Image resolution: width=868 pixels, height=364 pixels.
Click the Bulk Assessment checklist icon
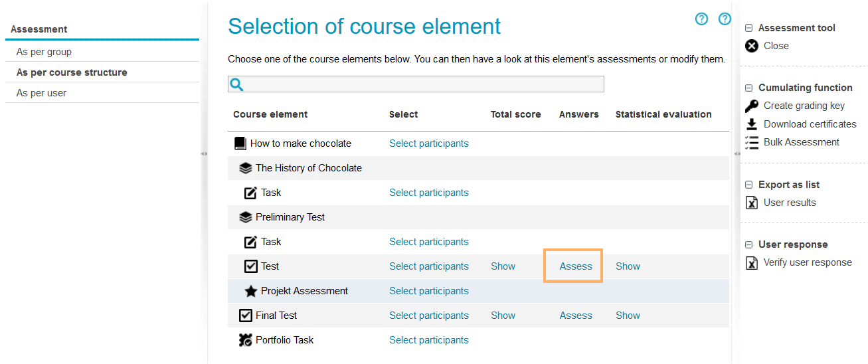[751, 142]
